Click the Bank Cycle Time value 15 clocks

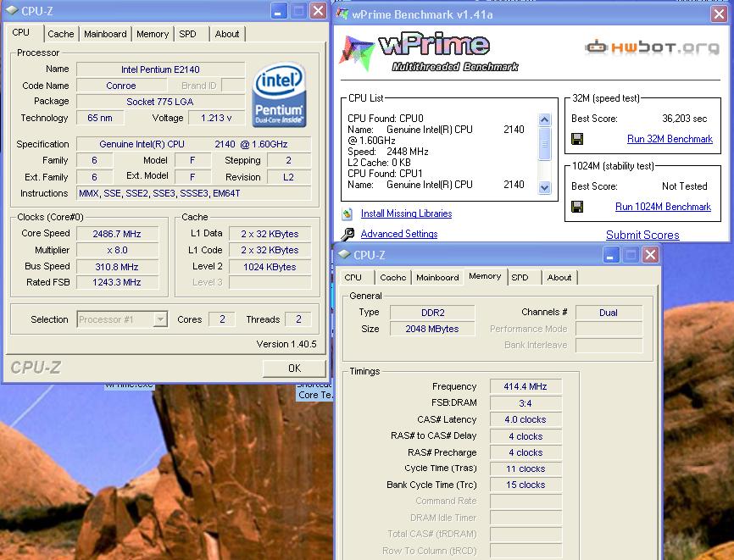pos(525,485)
